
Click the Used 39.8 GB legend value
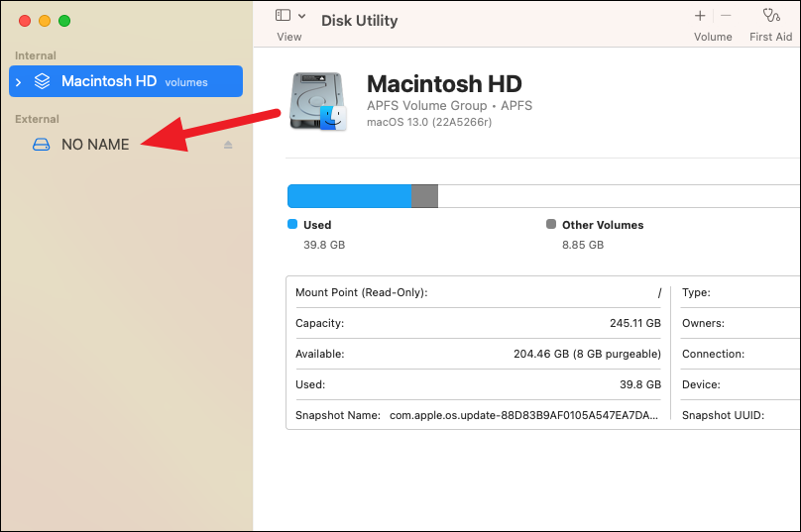[x=324, y=245]
